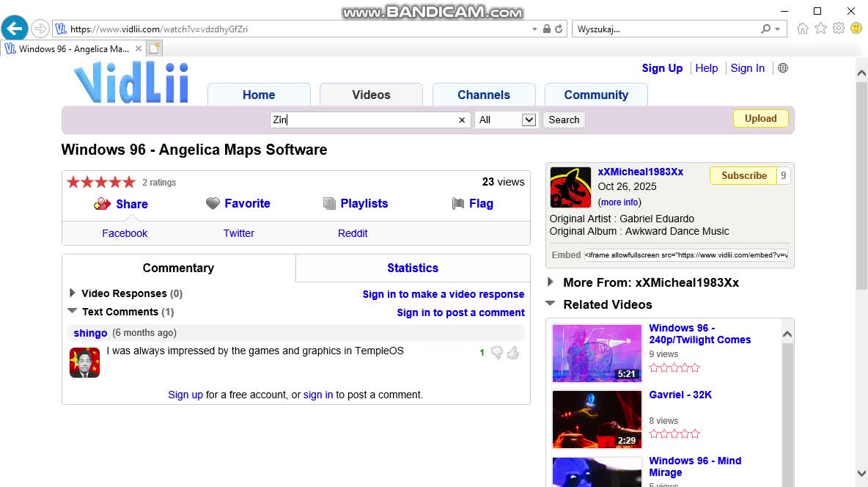Rate the video with the fifth red star
The image size is (868, 487).
coord(129,182)
